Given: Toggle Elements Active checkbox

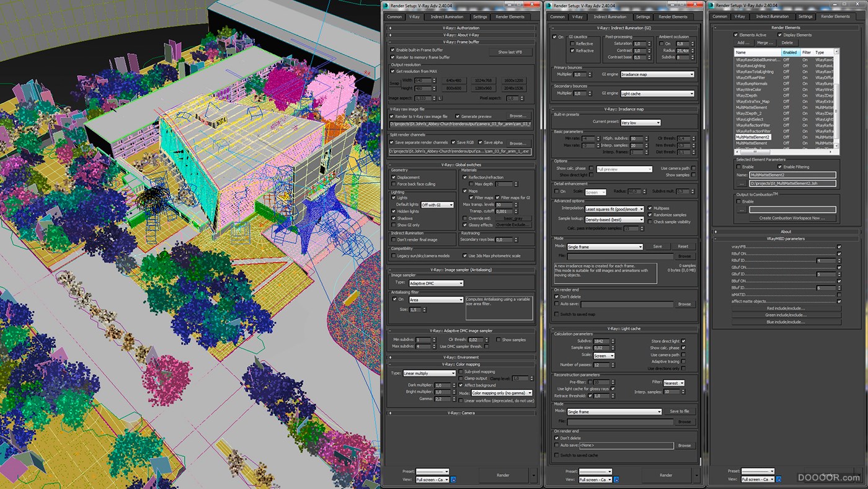Looking at the screenshot, I should point(736,35).
